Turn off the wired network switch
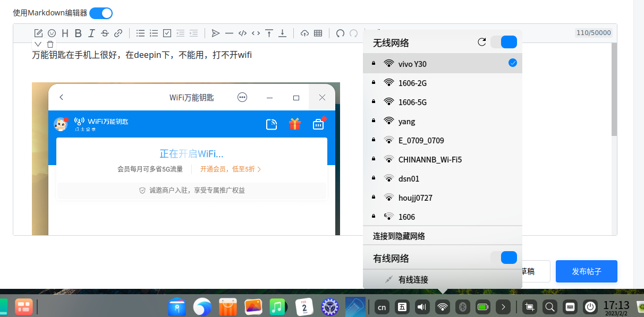The height and width of the screenshot is (317, 644). pyautogui.click(x=504, y=258)
